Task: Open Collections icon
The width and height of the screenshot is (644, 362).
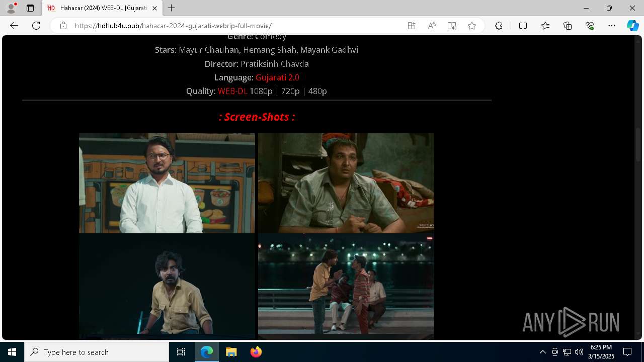Action: click(568, 26)
